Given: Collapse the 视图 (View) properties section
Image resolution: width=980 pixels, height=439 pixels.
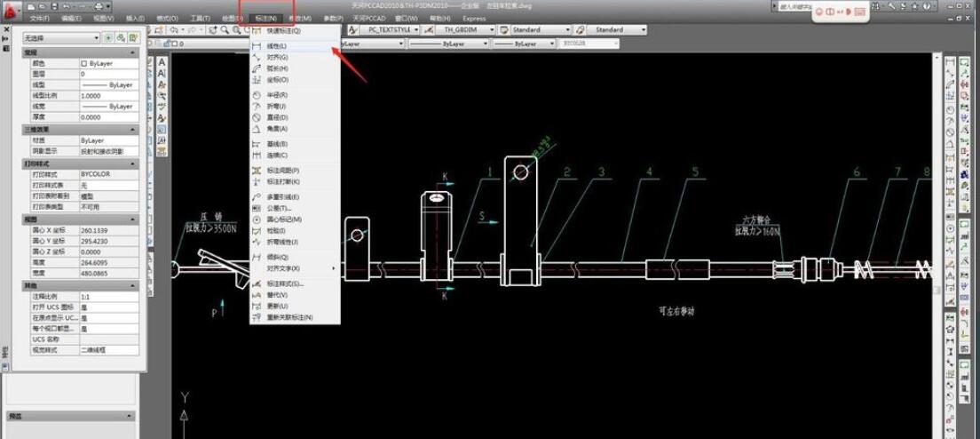Looking at the screenshot, I should click(x=133, y=219).
